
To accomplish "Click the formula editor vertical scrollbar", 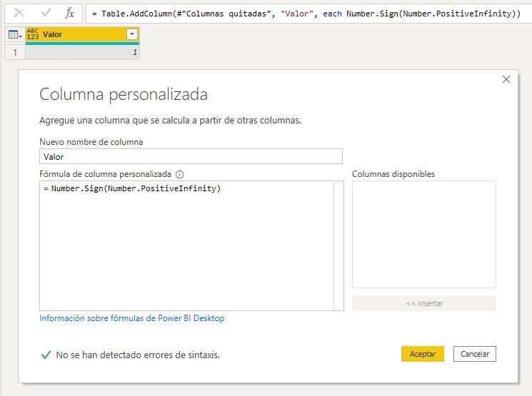I will tap(338, 246).
